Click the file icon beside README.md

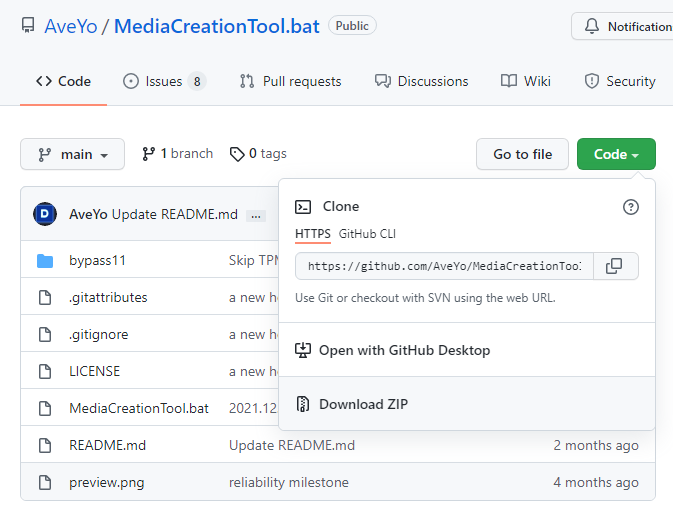tap(45, 445)
